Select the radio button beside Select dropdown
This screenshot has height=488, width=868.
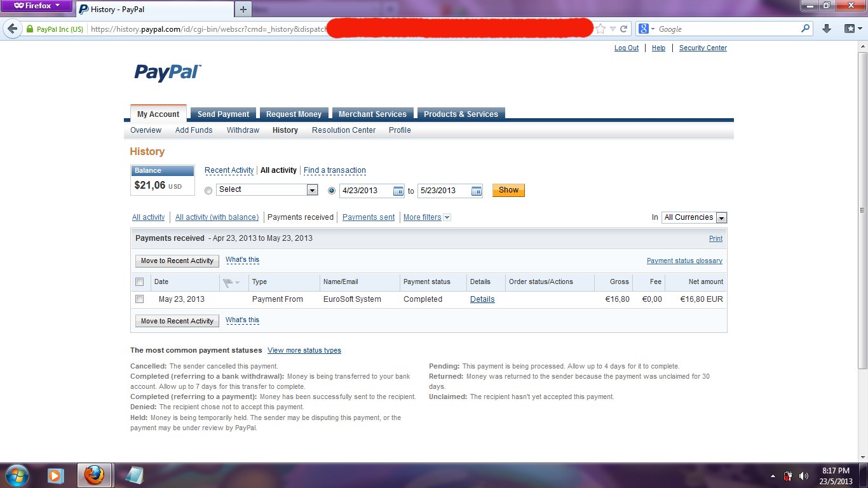coord(208,191)
